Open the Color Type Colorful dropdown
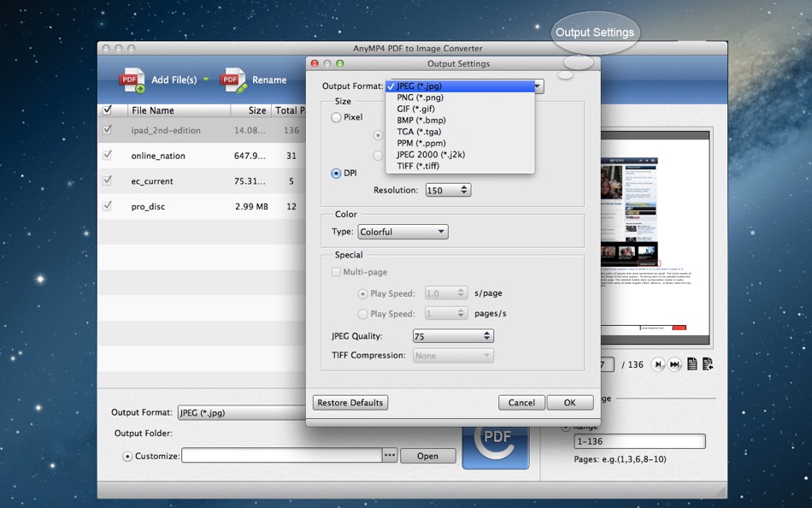812x508 pixels. point(403,232)
